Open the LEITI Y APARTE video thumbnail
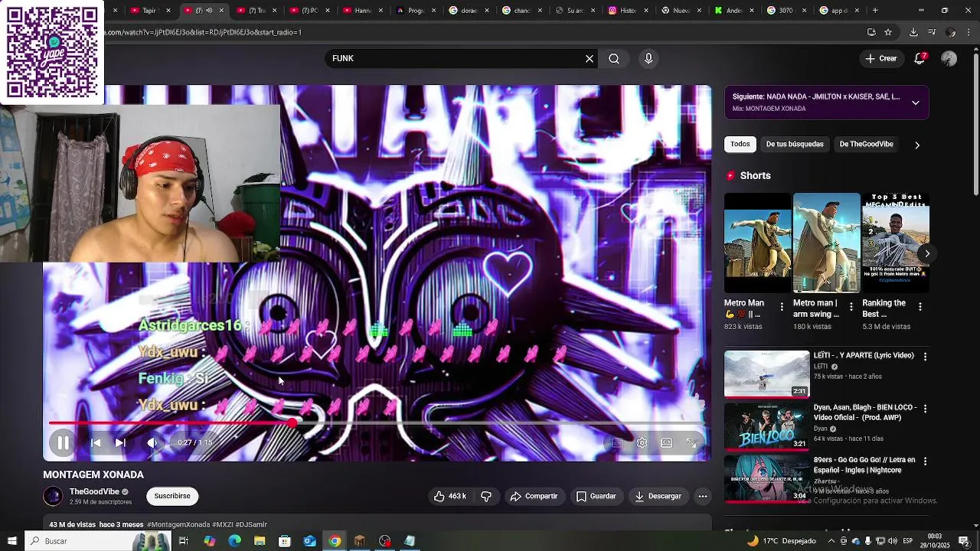980x551 pixels. click(x=766, y=373)
